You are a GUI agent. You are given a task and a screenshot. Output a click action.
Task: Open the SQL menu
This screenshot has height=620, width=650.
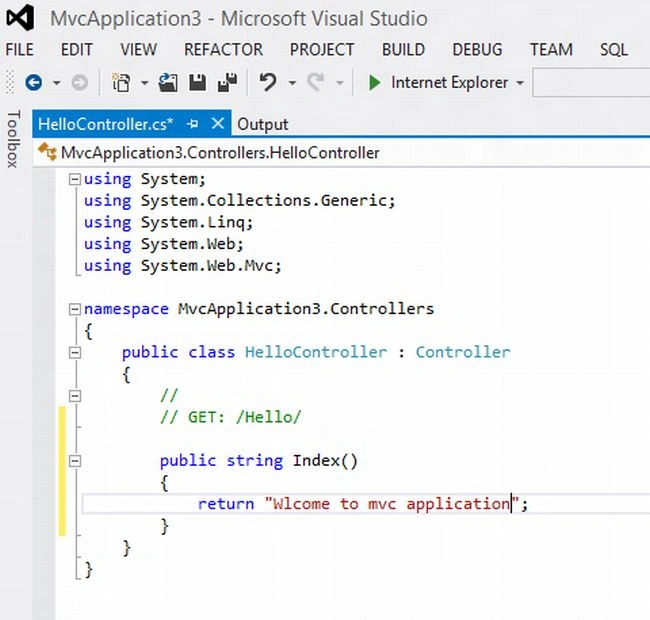(x=614, y=50)
